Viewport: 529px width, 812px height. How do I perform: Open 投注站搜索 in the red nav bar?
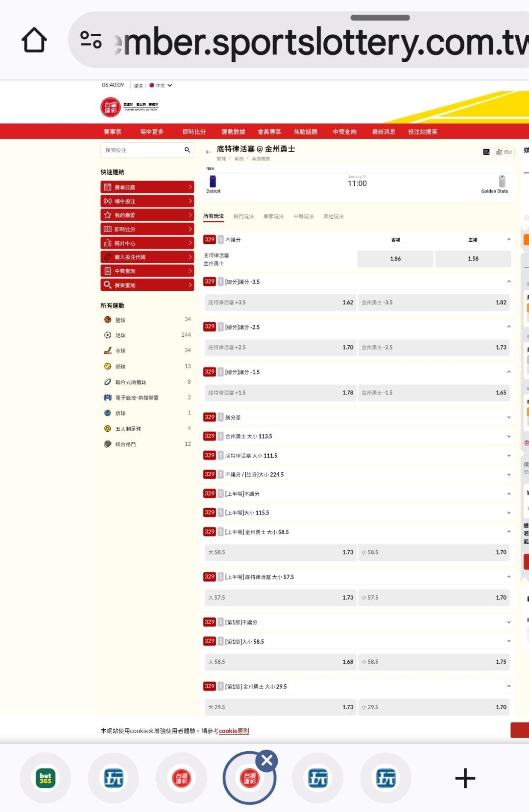coord(423,132)
